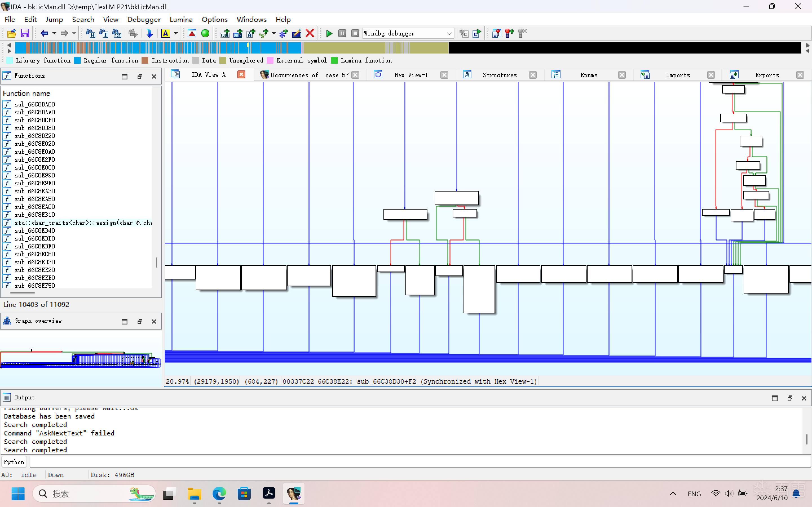Click the Python console language button
The image size is (812, 507).
coord(14,462)
